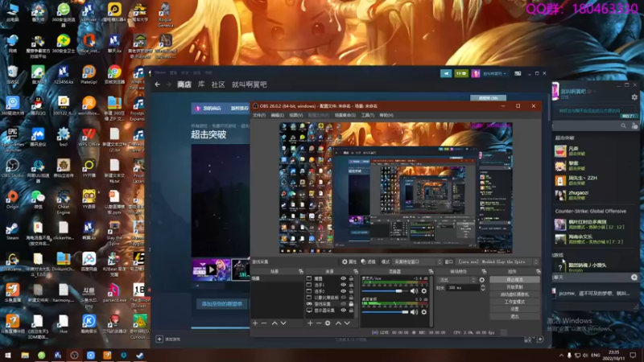Viewport: 644px width, 362px height.
Task: Open the Epic Games Launcher desktop icon
Action: pos(12,138)
